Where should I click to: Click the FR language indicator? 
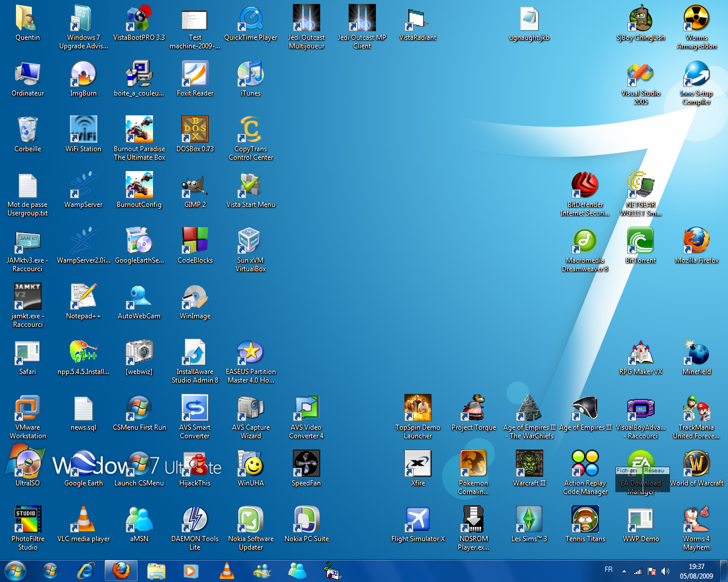pyautogui.click(x=609, y=569)
